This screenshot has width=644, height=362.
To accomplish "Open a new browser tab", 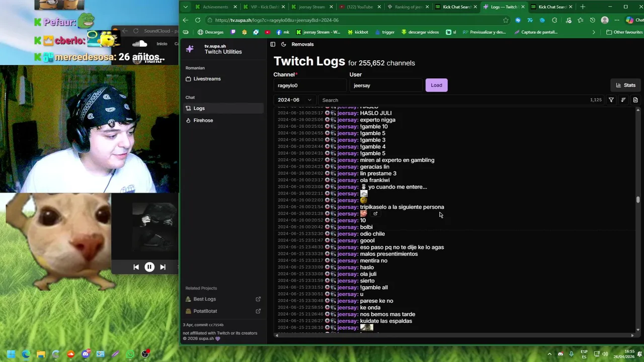I will (583, 7).
